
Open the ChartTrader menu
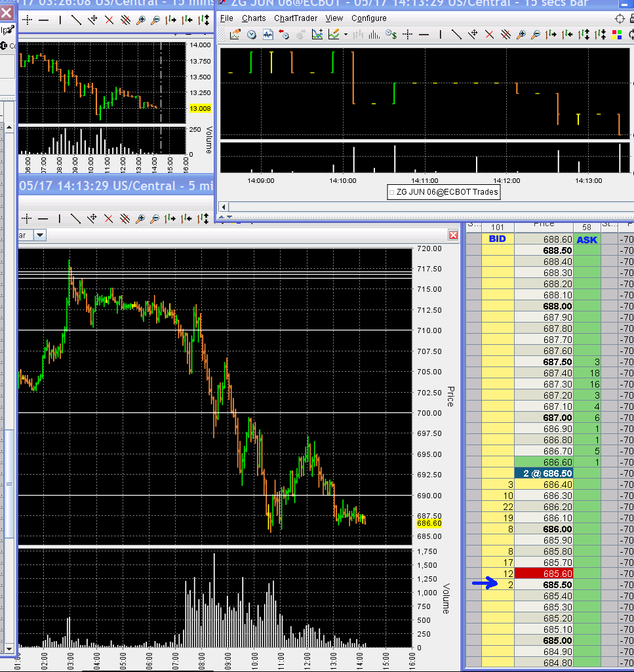pos(296,18)
